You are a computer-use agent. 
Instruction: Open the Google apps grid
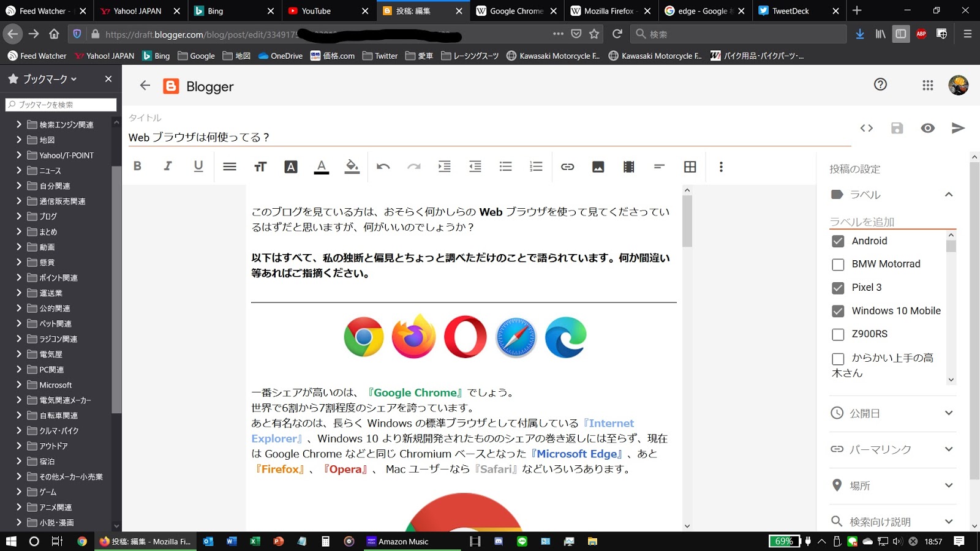(x=928, y=85)
